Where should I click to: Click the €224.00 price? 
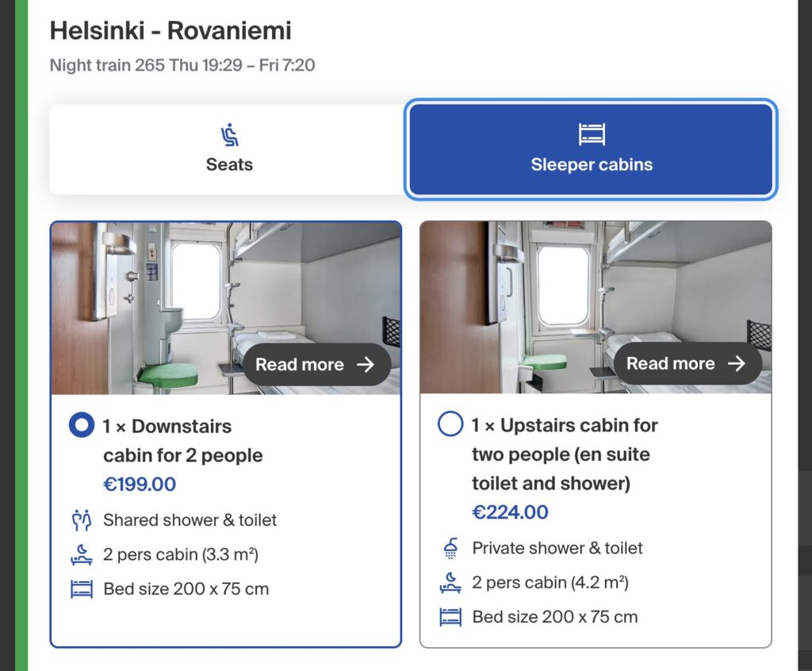(x=510, y=512)
